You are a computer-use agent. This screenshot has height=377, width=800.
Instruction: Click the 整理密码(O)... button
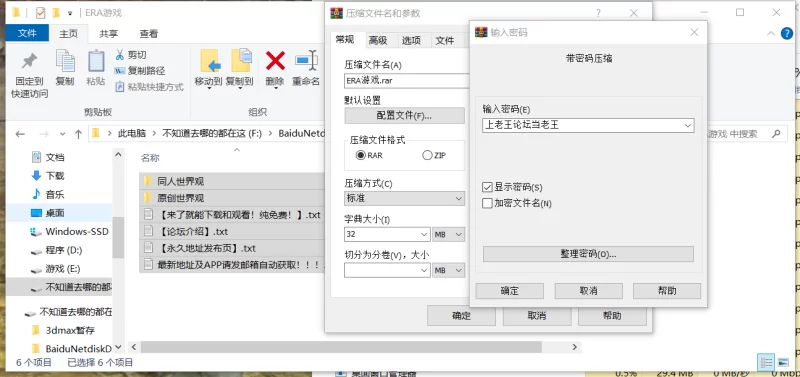[588, 254]
